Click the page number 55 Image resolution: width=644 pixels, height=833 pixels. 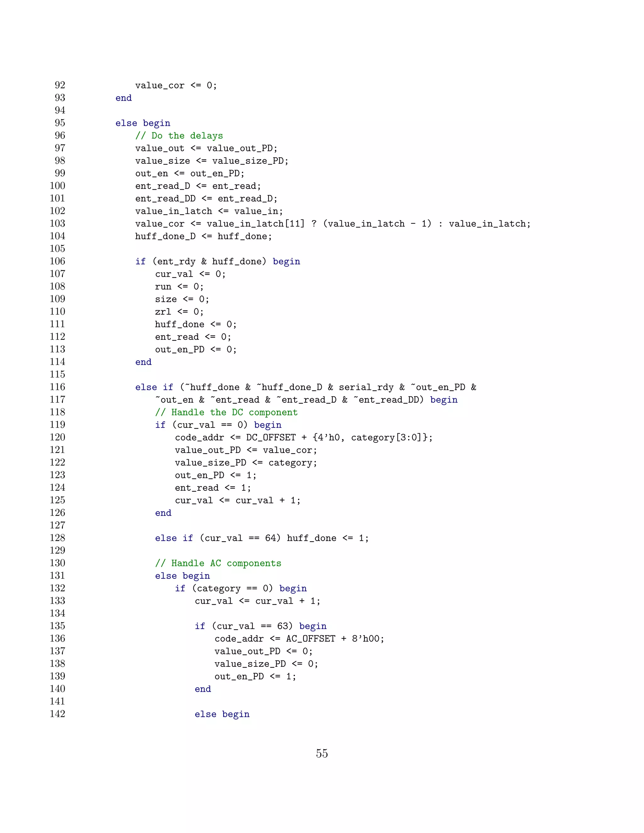[x=322, y=754]
